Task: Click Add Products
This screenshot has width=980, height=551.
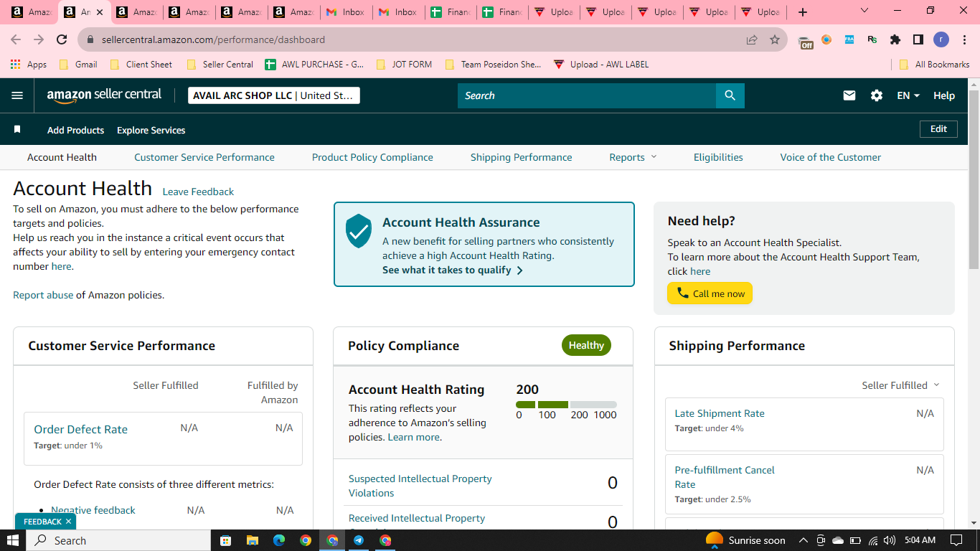Action: tap(76, 130)
